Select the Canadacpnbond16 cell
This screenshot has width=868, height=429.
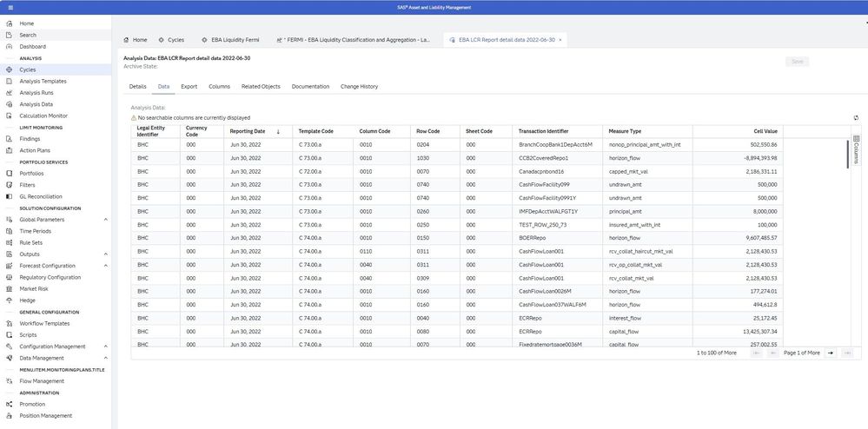[x=557, y=172]
